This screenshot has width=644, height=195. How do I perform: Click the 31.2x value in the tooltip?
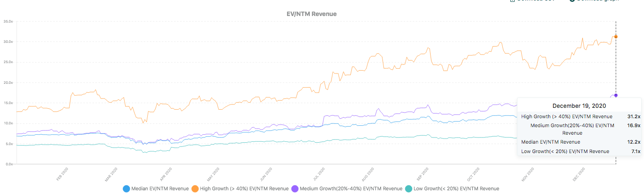click(x=634, y=116)
